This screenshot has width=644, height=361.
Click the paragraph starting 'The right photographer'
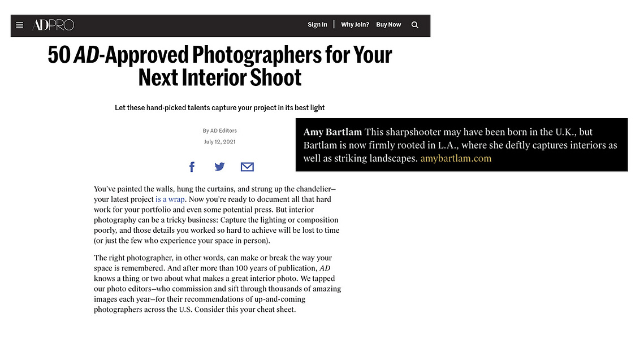217,284
